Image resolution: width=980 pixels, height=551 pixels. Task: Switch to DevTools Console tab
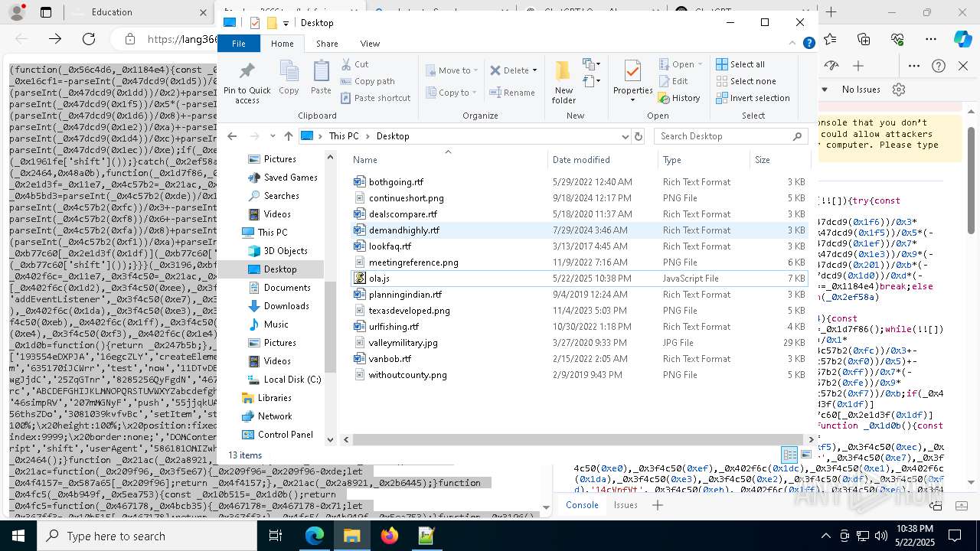(582, 505)
